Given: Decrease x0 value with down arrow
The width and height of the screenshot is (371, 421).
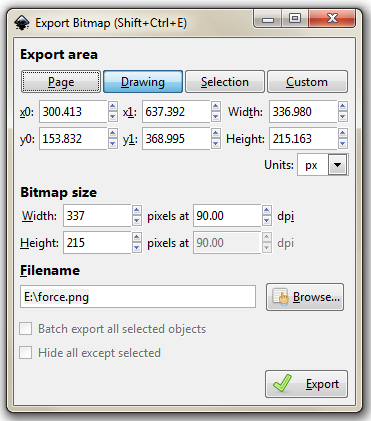Looking at the screenshot, I should click(x=113, y=117).
